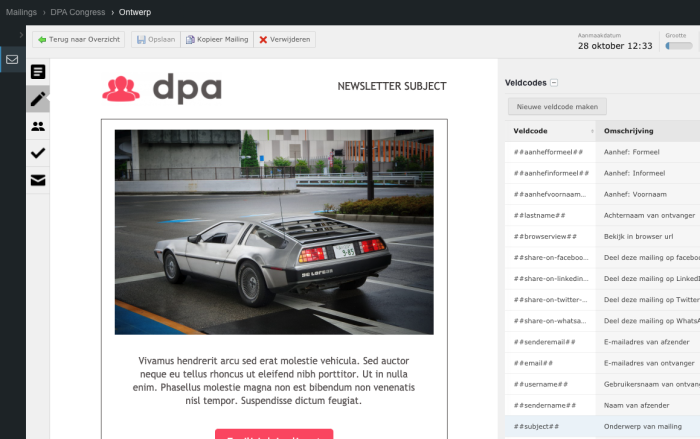Collapse the Veldcodes panel
The height and width of the screenshot is (439, 700).
click(554, 83)
